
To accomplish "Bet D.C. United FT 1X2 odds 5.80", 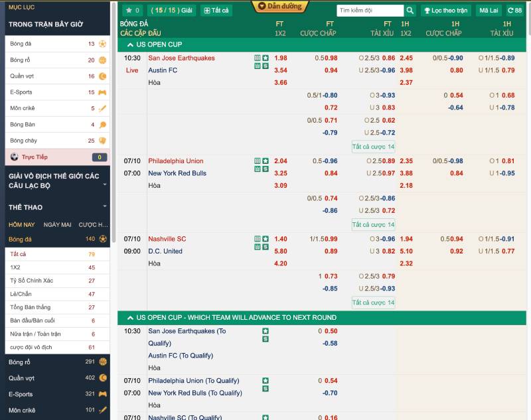I will [281, 251].
